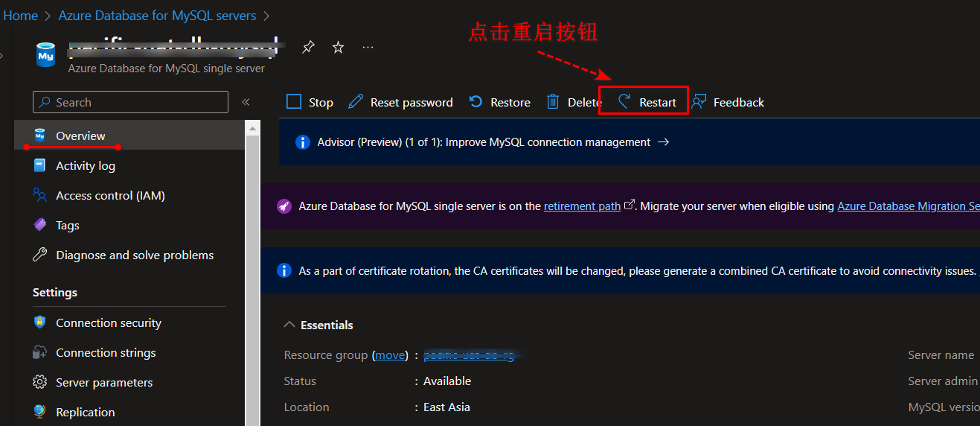Click the Access control people icon

[40, 195]
